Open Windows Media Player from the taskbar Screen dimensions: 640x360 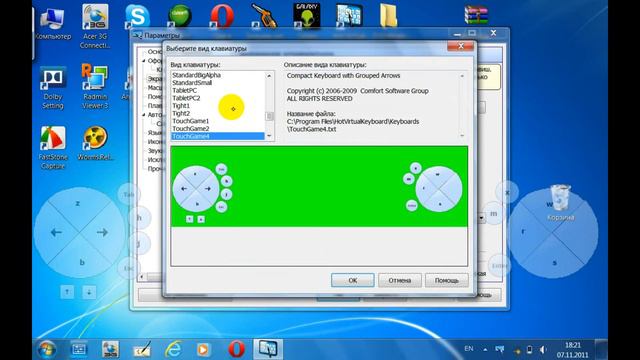click(x=203, y=349)
